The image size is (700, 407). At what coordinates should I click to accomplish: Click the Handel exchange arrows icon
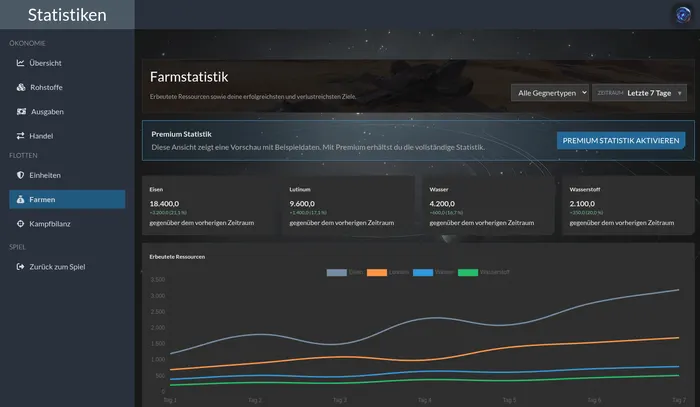click(21, 136)
